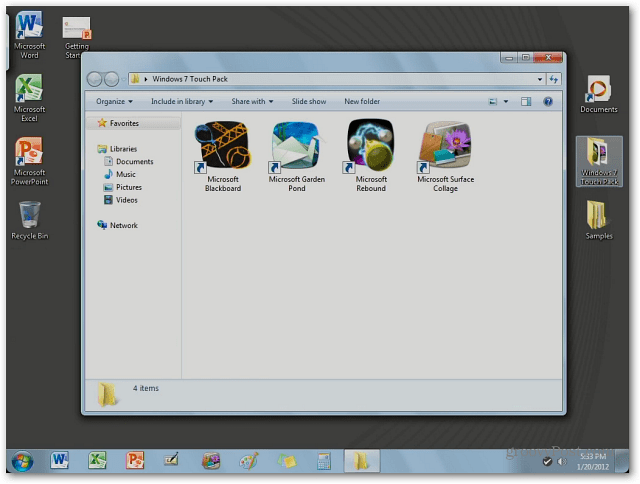Toggle the preview pane button
Image resolution: width=640 pixels, height=484 pixels.
click(x=526, y=102)
